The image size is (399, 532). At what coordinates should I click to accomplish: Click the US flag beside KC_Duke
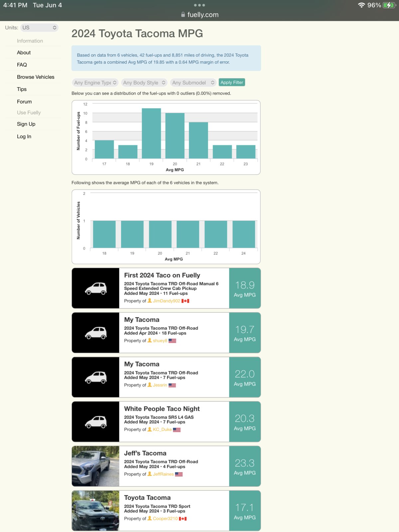click(x=177, y=430)
